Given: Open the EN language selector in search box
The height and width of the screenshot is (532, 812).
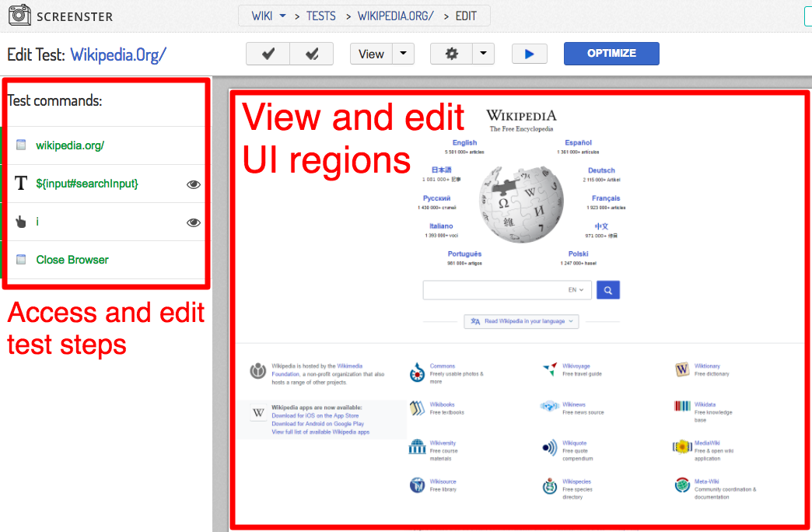Looking at the screenshot, I should (576, 290).
